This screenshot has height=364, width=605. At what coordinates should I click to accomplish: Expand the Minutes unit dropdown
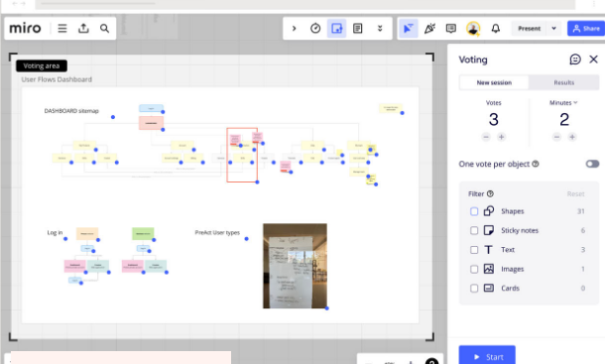tap(563, 103)
